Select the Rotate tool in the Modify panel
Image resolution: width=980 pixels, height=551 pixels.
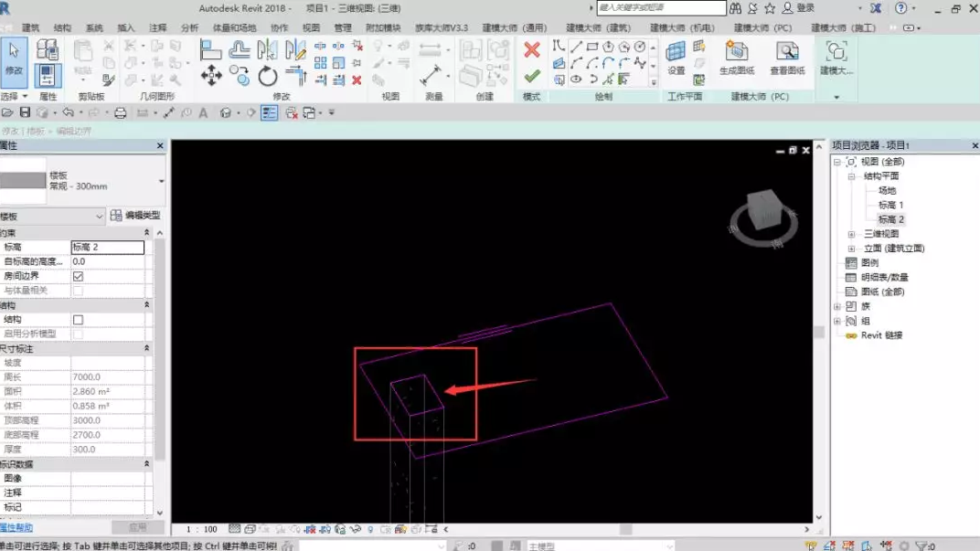tap(268, 77)
